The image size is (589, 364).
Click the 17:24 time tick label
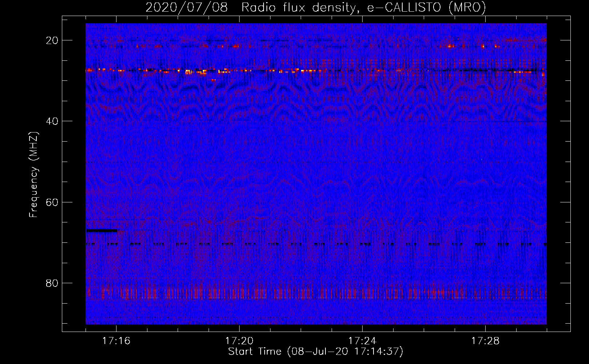[x=362, y=341]
